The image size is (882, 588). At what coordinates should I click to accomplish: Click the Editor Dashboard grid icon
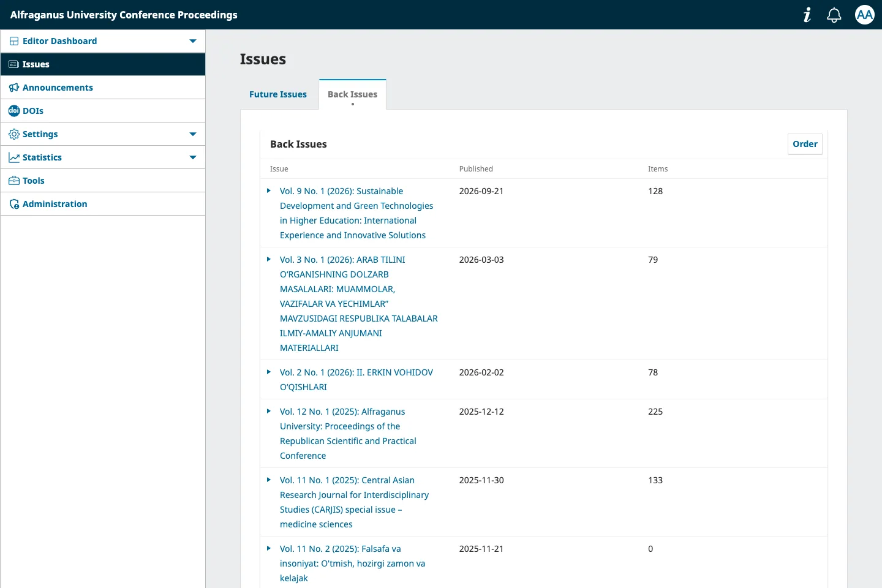pyautogui.click(x=14, y=41)
